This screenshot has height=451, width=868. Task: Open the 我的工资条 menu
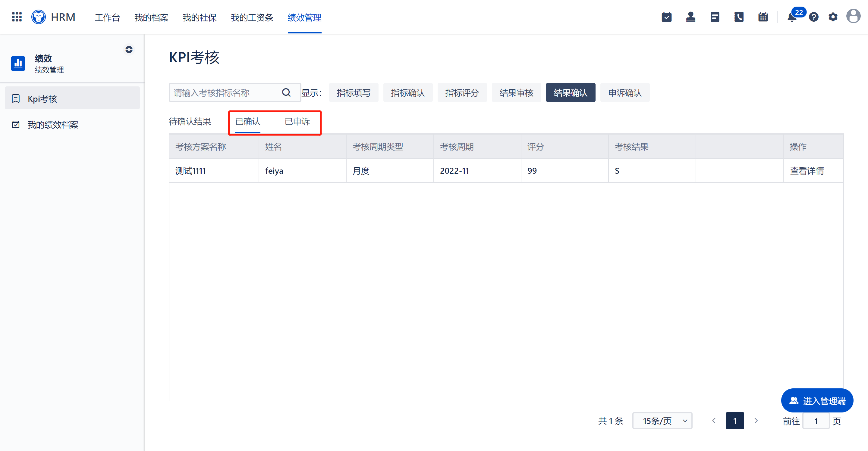pyautogui.click(x=252, y=17)
